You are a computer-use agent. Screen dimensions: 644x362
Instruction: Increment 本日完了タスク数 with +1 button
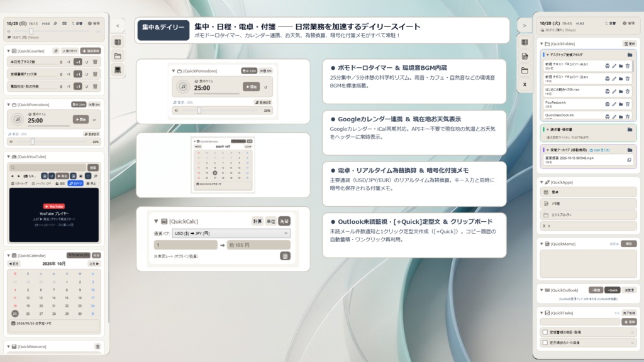(x=77, y=62)
